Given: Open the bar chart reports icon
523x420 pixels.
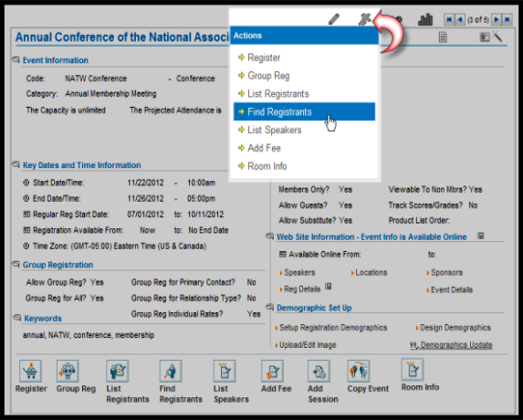Looking at the screenshot, I should [x=425, y=19].
